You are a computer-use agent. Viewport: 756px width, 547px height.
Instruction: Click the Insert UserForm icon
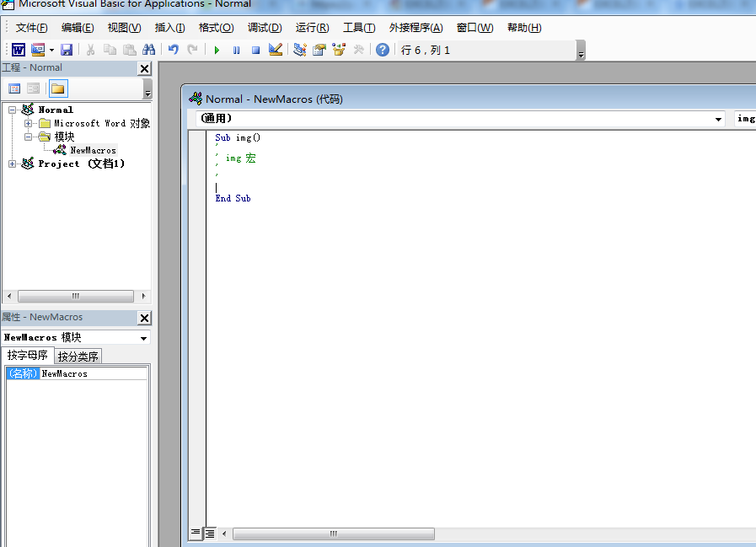(38, 50)
